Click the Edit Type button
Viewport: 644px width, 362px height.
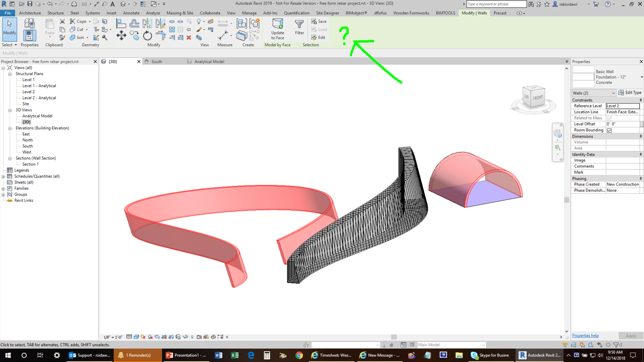point(630,93)
